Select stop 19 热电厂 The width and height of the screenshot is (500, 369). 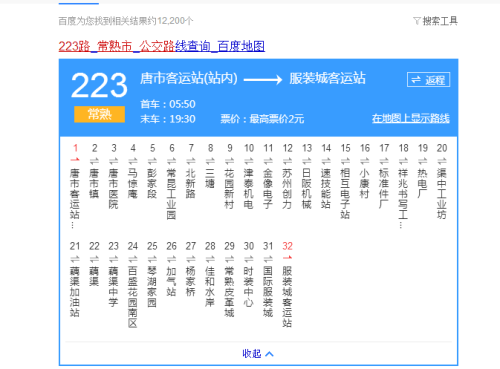tap(423, 183)
